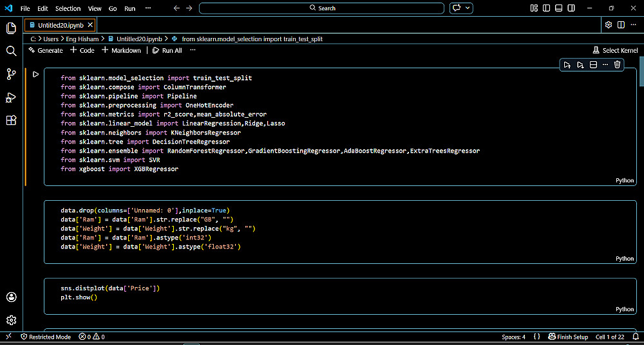Expand the hidden menus ellipsis in menu bar

(148, 8)
